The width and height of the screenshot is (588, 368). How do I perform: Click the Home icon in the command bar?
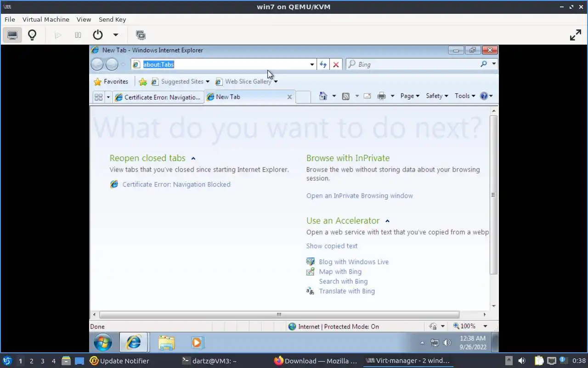pyautogui.click(x=323, y=96)
